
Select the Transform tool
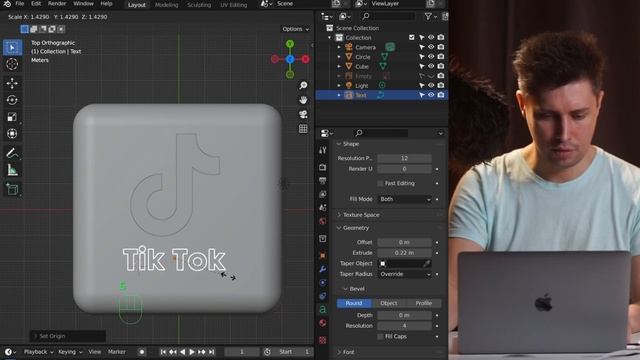pos(12,133)
